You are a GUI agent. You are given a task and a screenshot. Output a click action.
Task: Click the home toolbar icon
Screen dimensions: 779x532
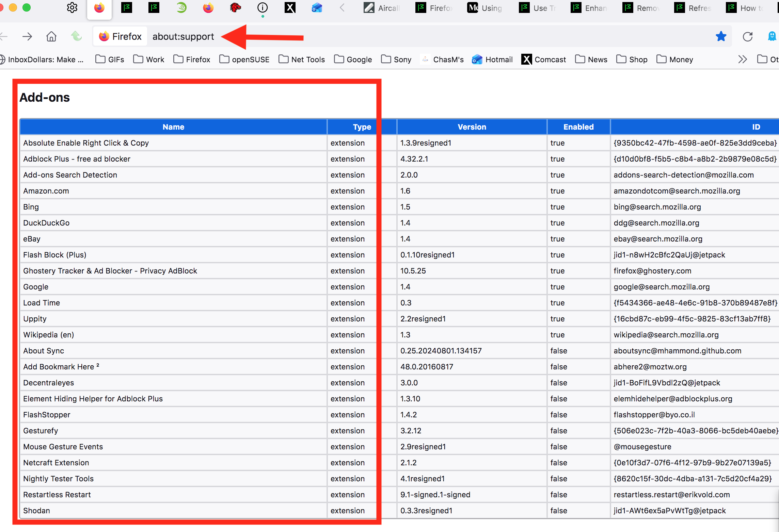[51, 36]
